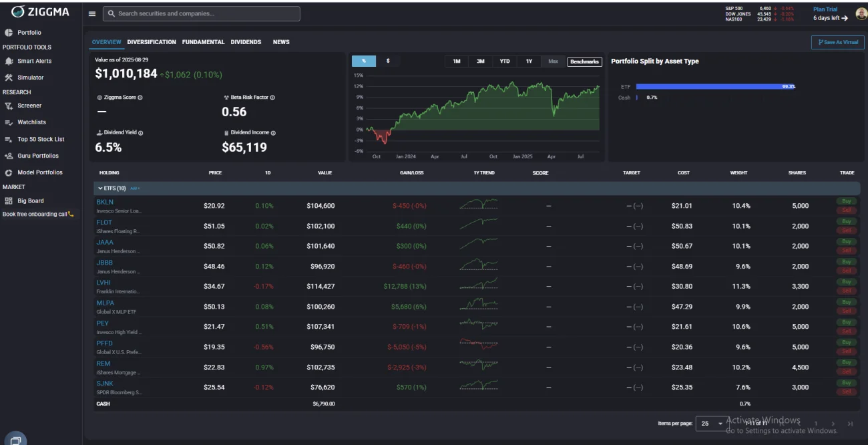The width and height of the screenshot is (868, 445).
Task: Click Buy for the LVHI holding
Action: 847,282
